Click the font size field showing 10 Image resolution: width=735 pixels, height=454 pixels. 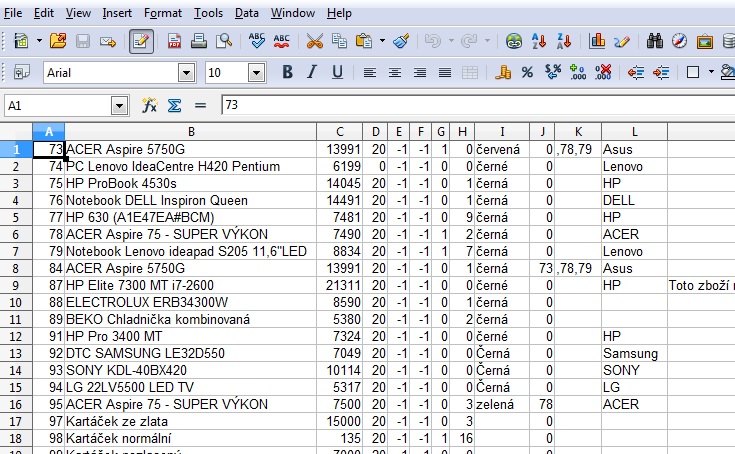pyautogui.click(x=227, y=73)
